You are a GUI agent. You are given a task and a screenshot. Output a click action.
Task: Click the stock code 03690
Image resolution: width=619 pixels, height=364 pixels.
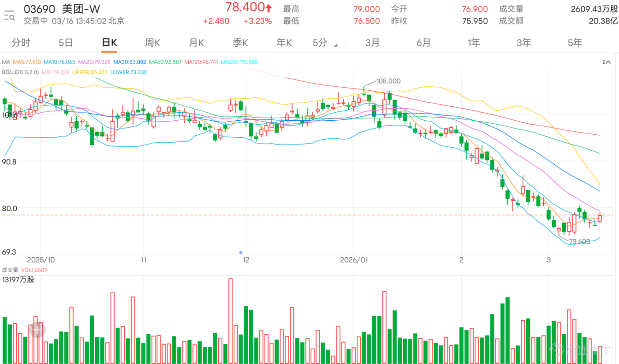pos(39,9)
